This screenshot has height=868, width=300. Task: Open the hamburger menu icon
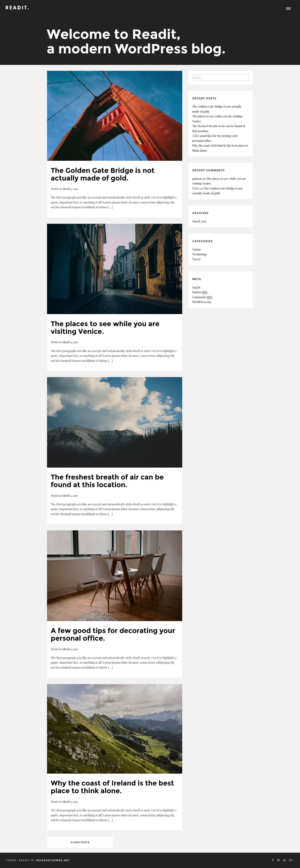288,8
